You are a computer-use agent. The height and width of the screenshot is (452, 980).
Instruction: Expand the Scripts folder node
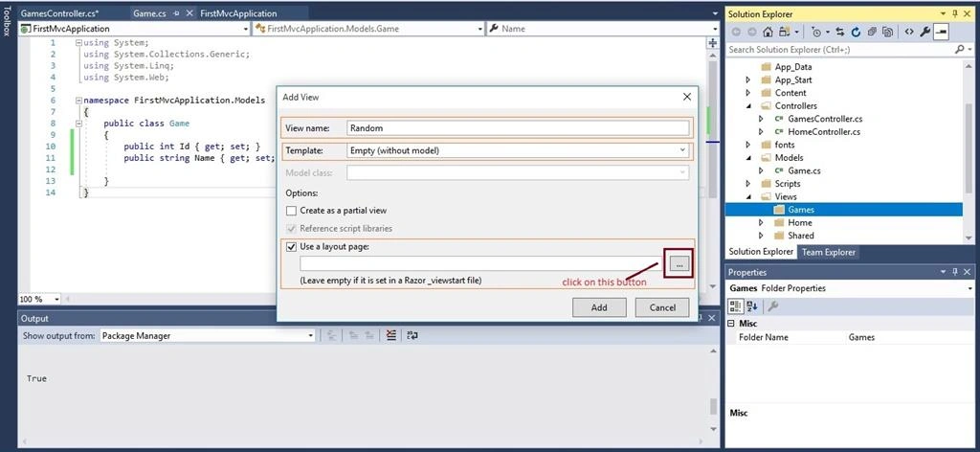(x=748, y=184)
